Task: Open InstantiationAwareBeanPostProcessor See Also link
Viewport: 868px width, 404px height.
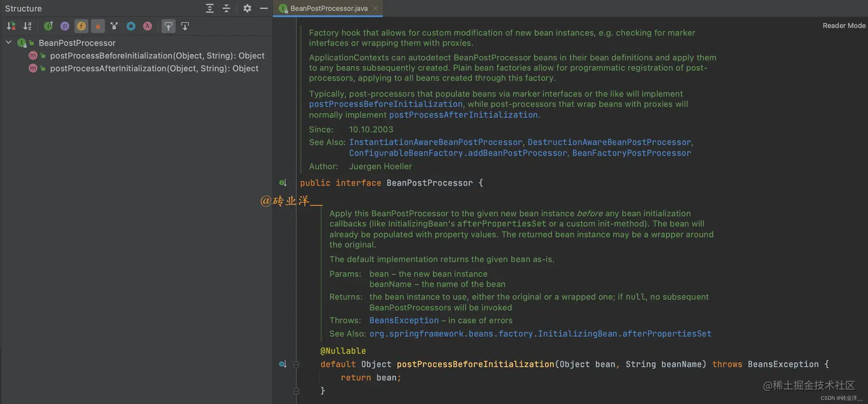Action: (x=436, y=142)
